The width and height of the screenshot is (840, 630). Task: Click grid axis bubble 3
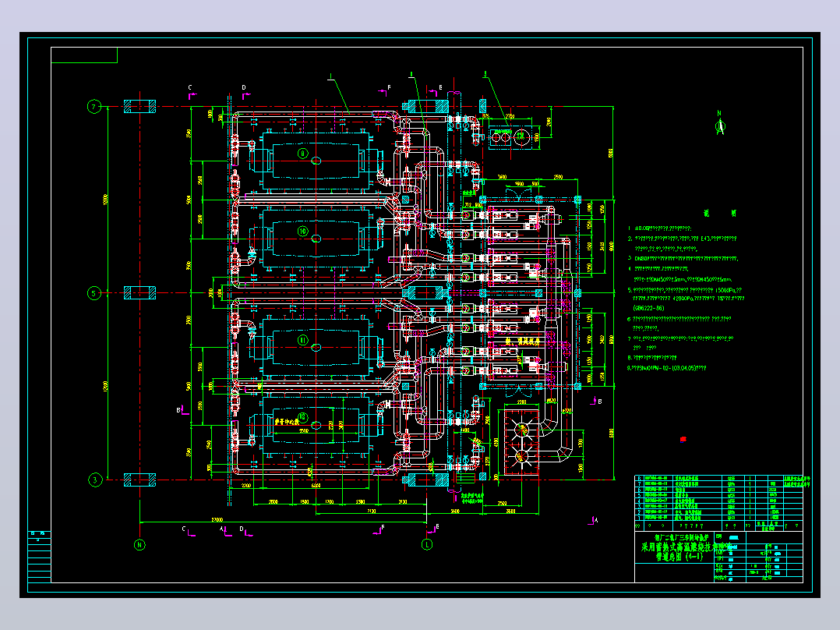[x=95, y=480]
